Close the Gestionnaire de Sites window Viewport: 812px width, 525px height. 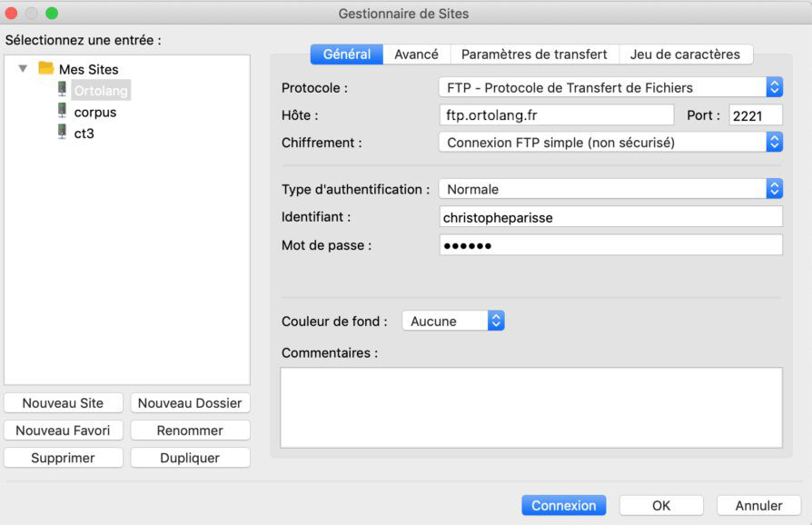[x=11, y=13]
